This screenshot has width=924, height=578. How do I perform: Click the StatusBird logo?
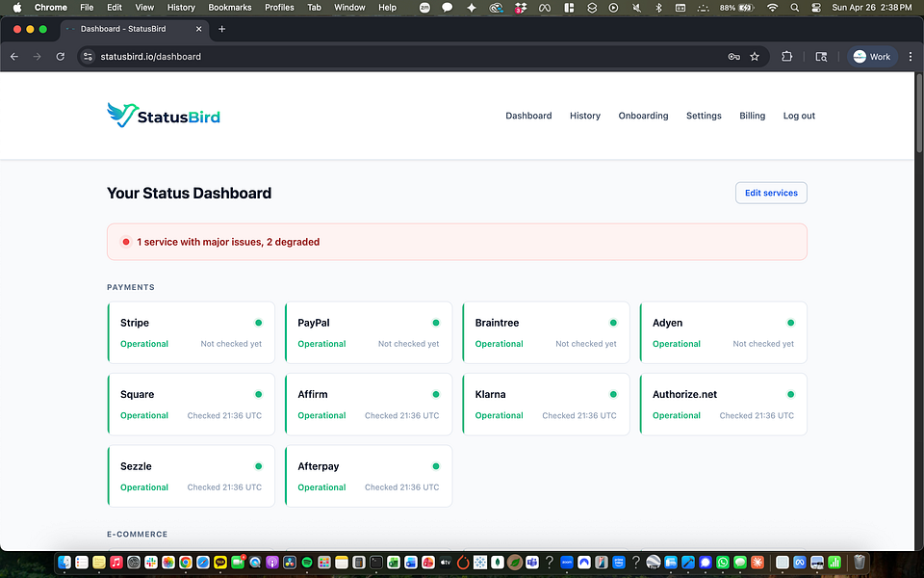(164, 116)
